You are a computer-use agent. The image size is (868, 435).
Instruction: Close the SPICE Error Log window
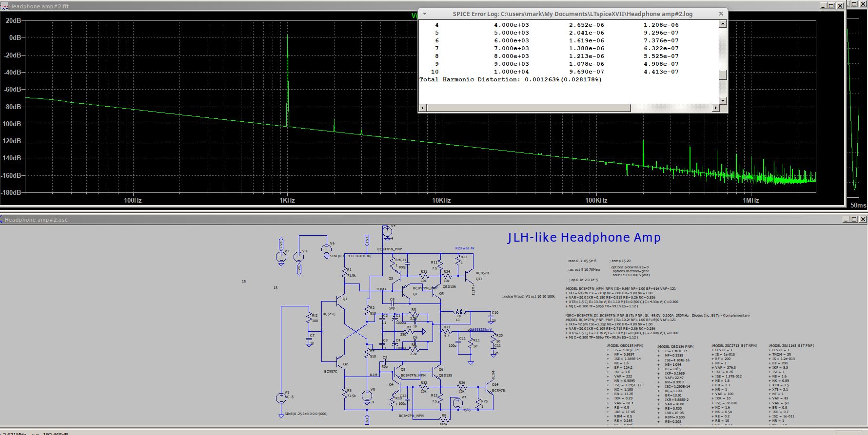point(721,14)
